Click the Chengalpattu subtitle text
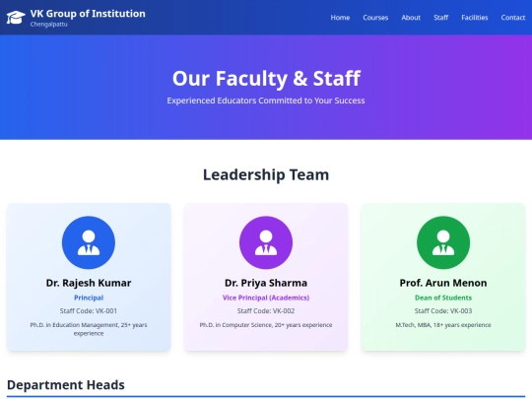532x399 pixels. [x=48, y=25]
